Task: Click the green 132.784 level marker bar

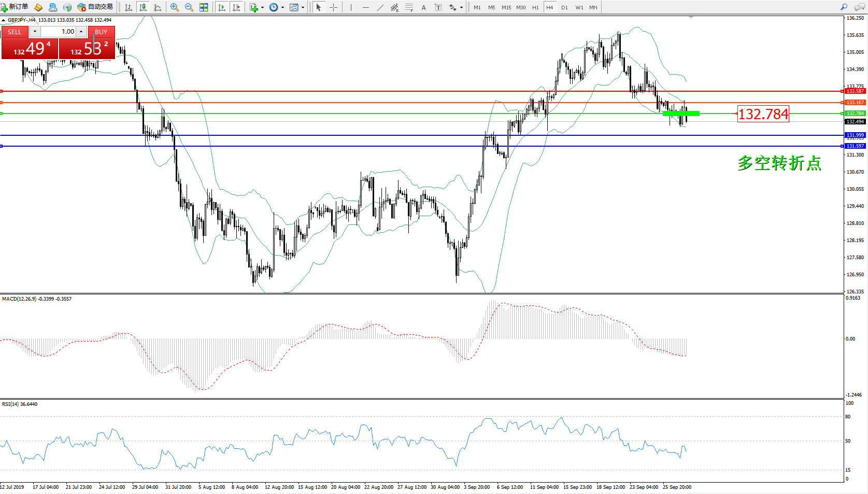Action: [681, 113]
